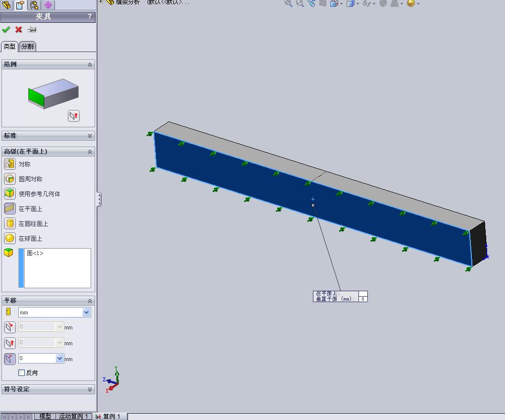
Task: Click the face selection cube icon
Action: [x=8, y=253]
